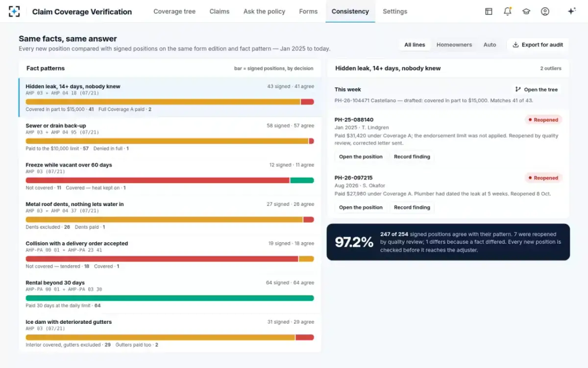Image resolution: width=588 pixels, height=368 pixels.
Task: Click Export for audit button
Action: 538,45
